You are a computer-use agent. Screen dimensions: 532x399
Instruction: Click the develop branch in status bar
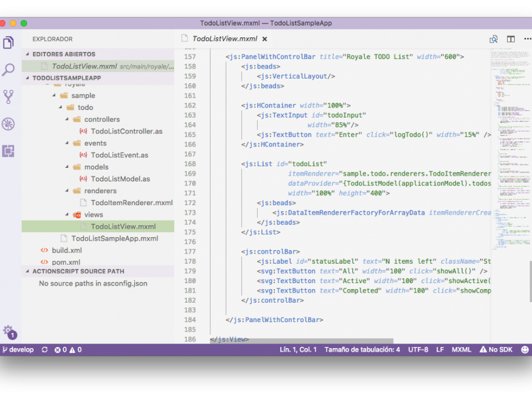pyautogui.click(x=18, y=350)
